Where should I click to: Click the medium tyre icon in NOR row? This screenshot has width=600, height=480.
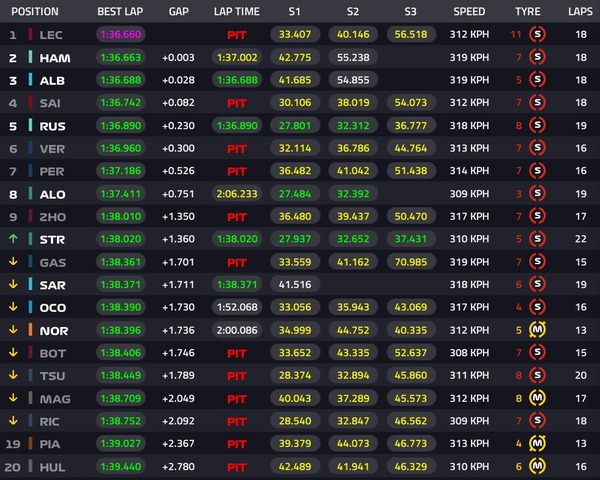coord(537,330)
